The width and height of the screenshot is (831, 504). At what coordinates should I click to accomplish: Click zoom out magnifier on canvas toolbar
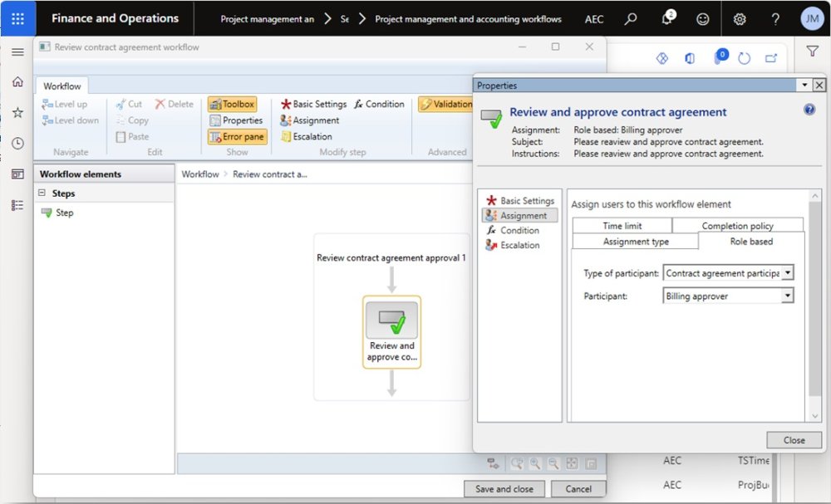553,464
